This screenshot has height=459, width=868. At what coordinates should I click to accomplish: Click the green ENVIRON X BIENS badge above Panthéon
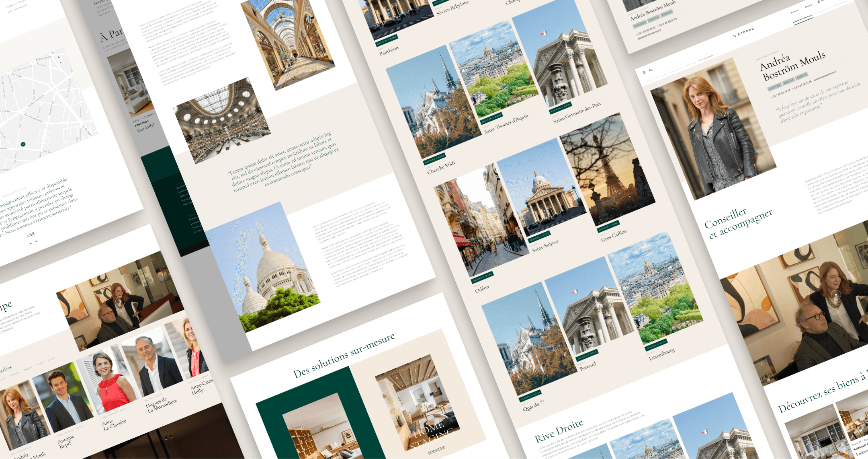[387, 41]
